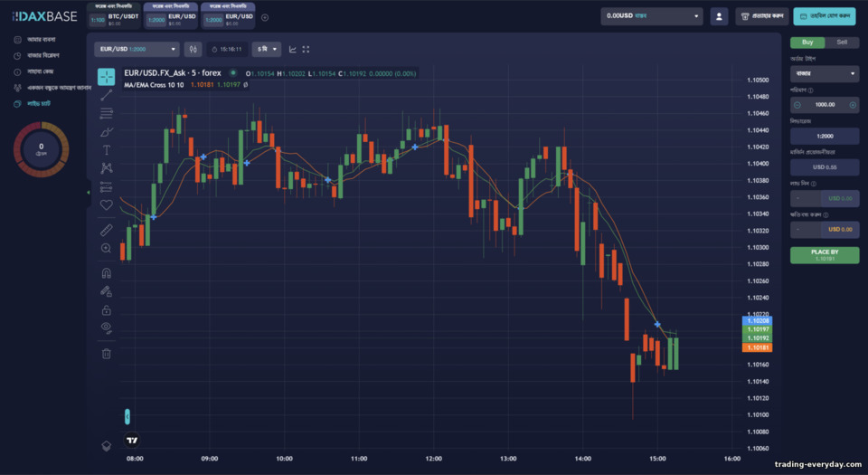Click the trash remove drawings icon
Image resolution: width=868 pixels, height=475 pixels.
pyautogui.click(x=107, y=353)
